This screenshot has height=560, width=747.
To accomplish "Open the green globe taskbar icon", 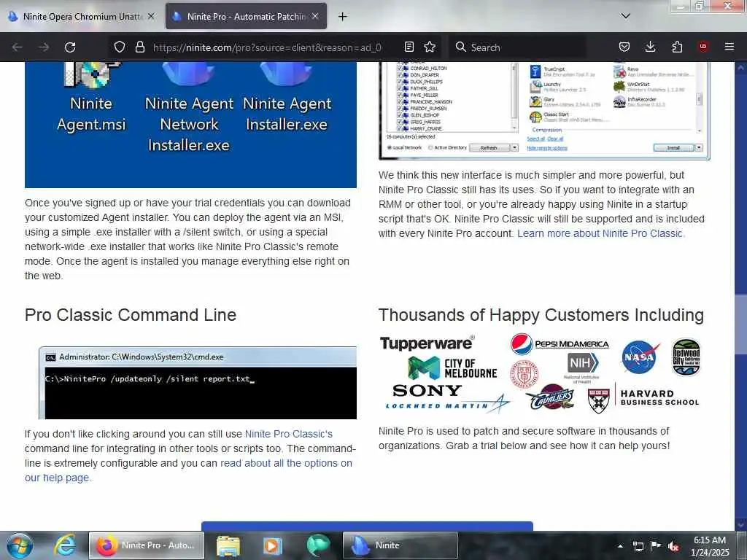I will 318,545.
